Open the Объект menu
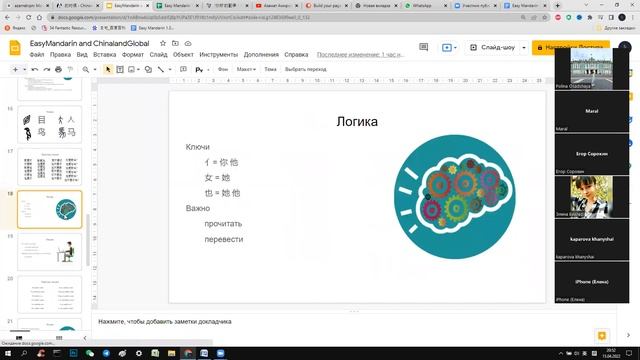This screenshot has width=640, height=360. pos(183,54)
